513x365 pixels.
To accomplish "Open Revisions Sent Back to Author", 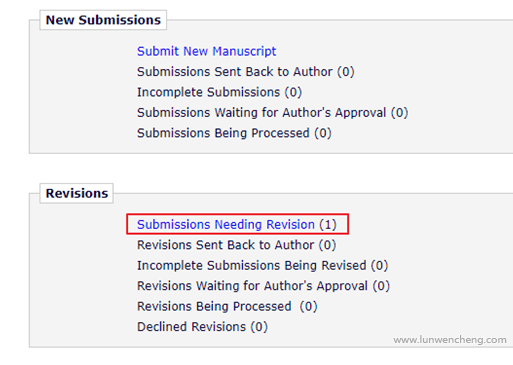I will coord(236,245).
